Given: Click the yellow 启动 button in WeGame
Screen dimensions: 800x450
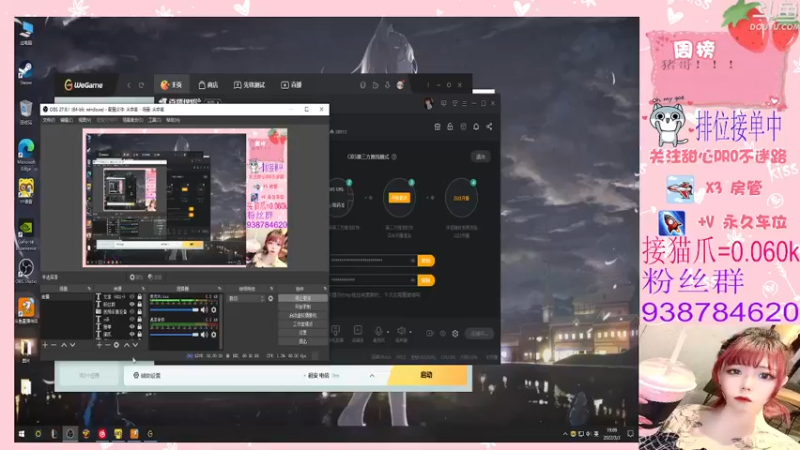Looking at the screenshot, I should pyautogui.click(x=428, y=376).
